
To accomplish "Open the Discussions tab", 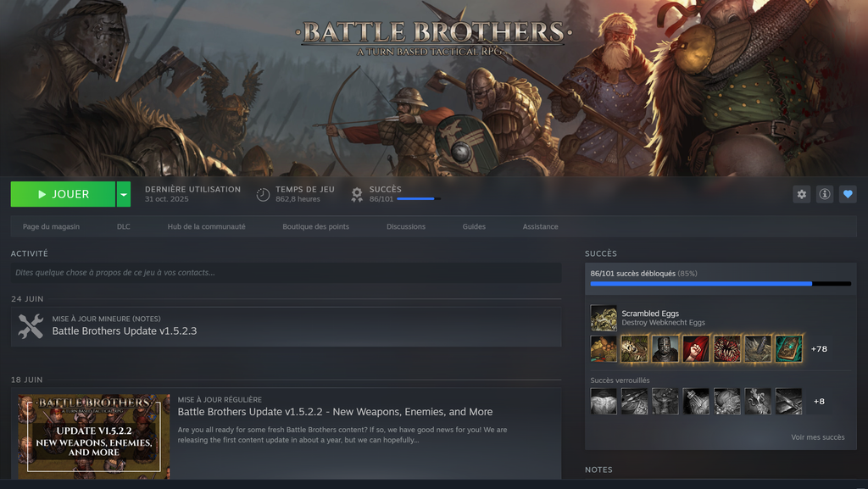I will point(406,227).
